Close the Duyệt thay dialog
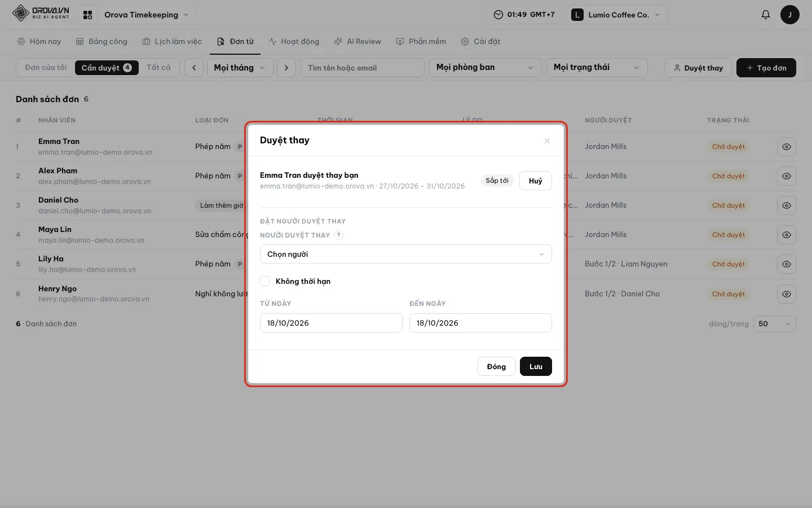Screen dimensions: 812x508 click(547, 141)
